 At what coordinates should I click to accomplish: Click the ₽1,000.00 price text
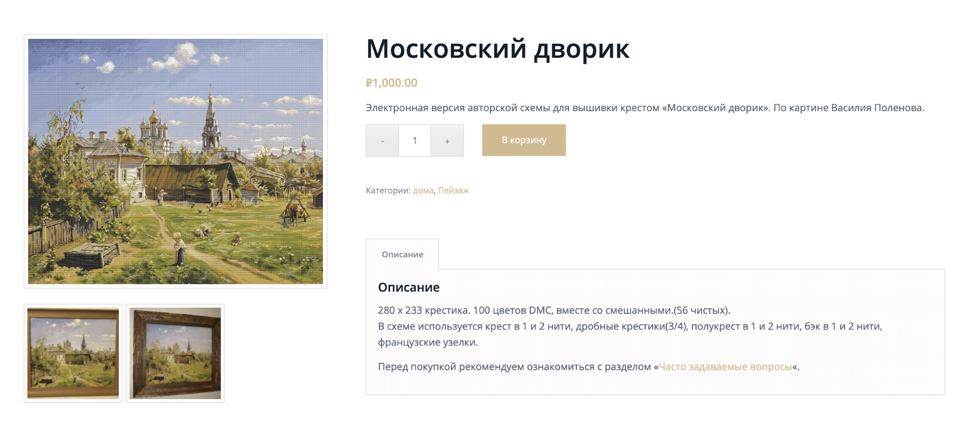pyautogui.click(x=392, y=83)
